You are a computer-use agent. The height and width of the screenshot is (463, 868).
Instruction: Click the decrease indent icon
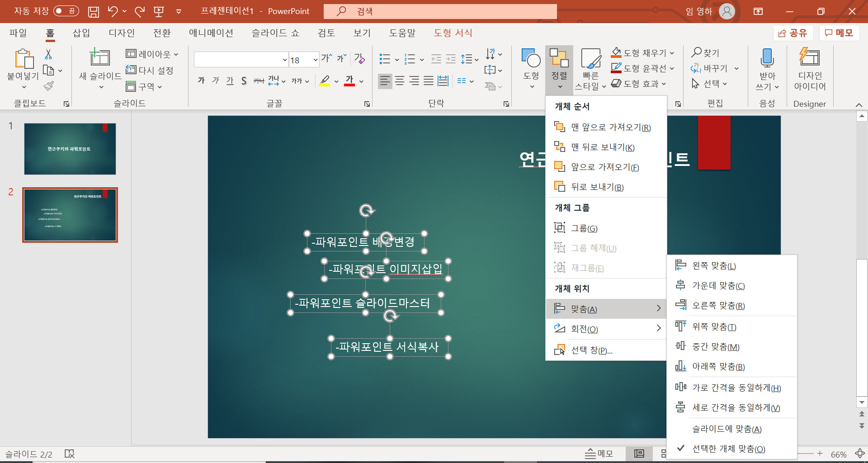436,59
